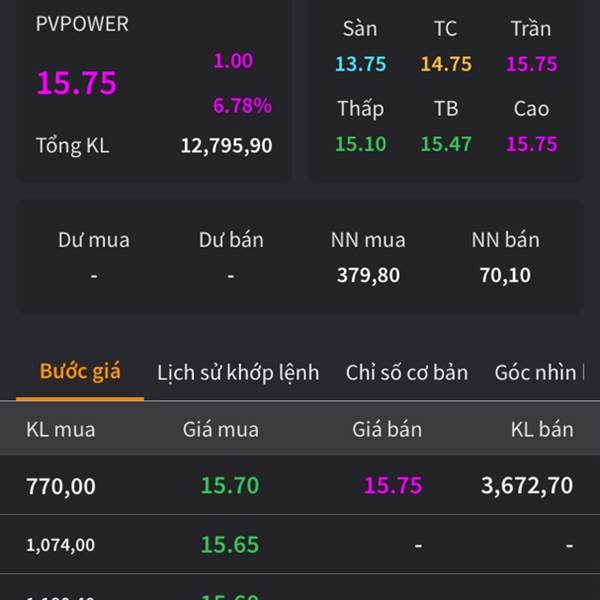
Task: Click the TC label
Action: [x=445, y=29]
